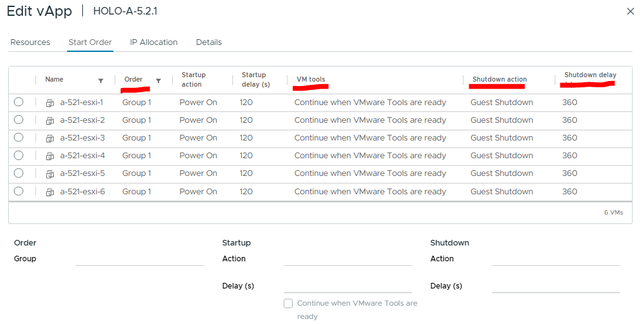Click the VM icon beside a-521-esxi-3
This screenshot has width=644, height=324.
[50, 138]
